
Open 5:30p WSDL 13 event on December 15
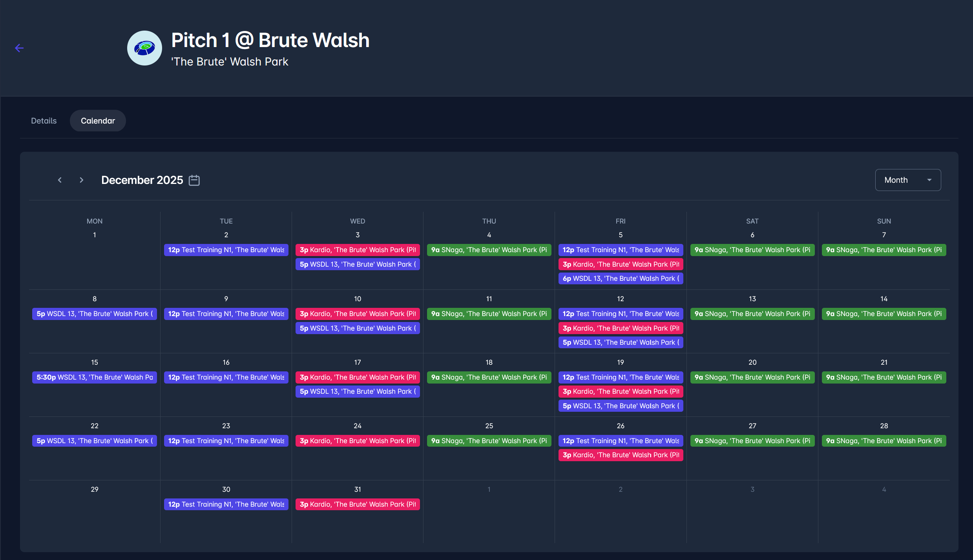[x=95, y=377]
